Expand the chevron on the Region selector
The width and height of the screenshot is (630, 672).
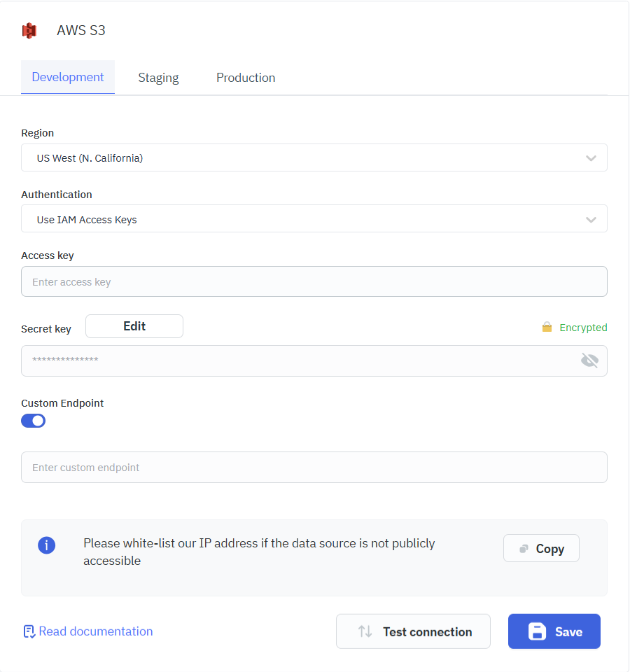tap(591, 157)
